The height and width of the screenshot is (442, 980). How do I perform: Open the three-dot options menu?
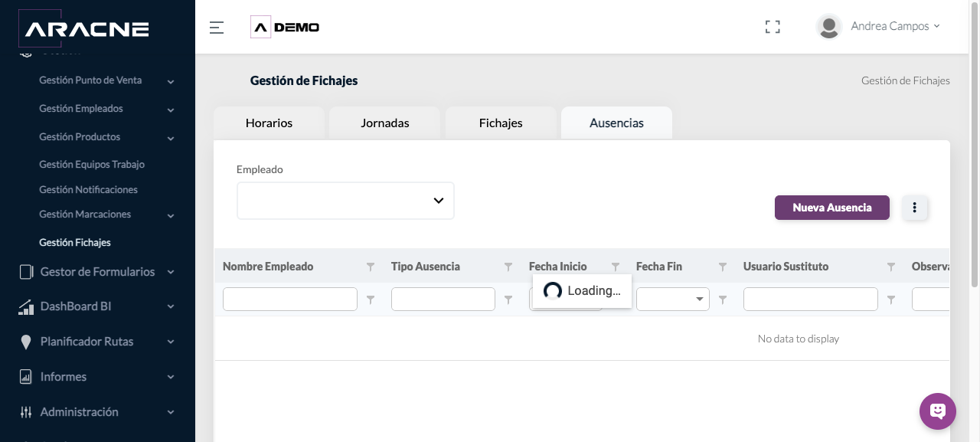[915, 208]
